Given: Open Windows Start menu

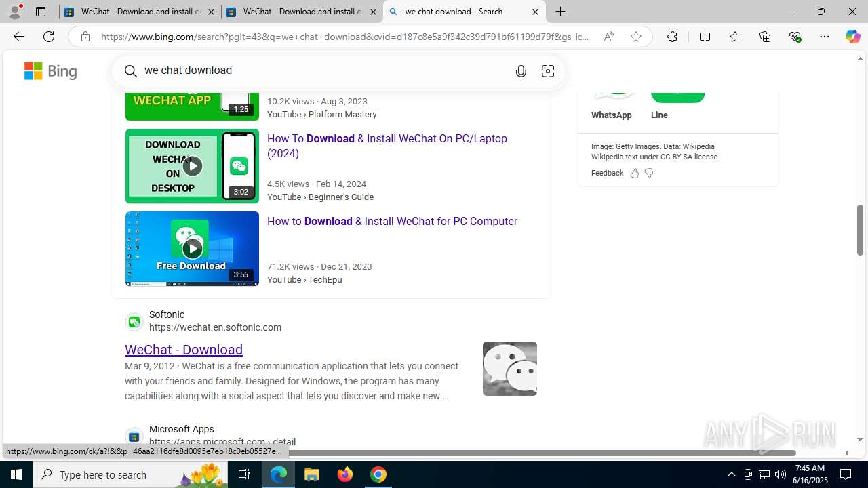Looking at the screenshot, I should tap(16, 474).
